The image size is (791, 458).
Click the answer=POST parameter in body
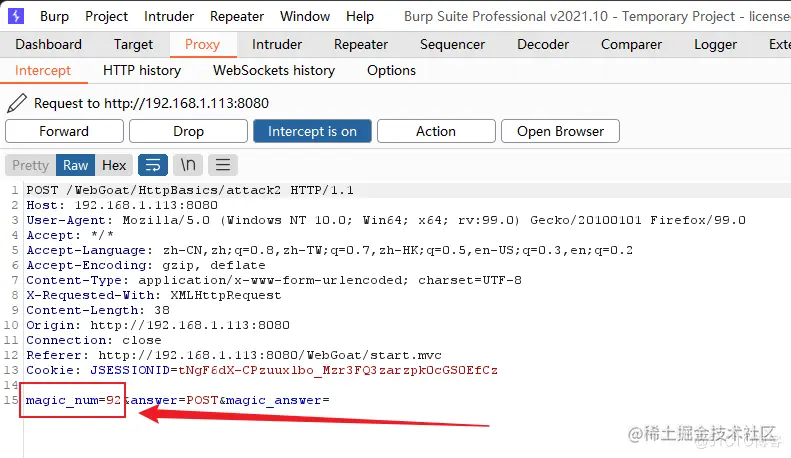pos(175,400)
